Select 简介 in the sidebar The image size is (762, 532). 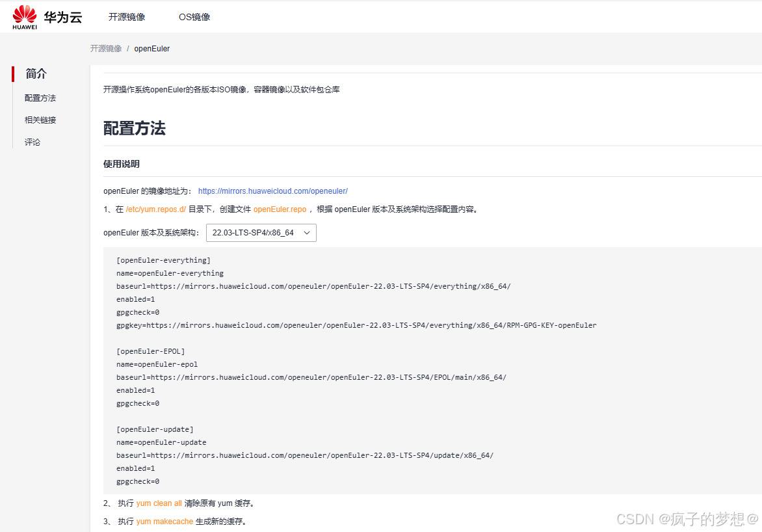(x=36, y=74)
